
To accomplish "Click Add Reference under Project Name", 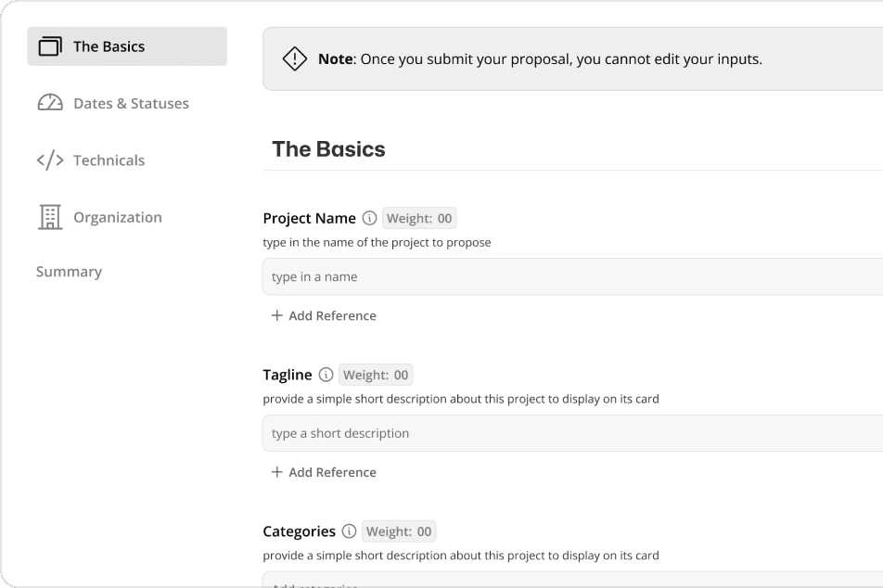I will click(x=332, y=315).
